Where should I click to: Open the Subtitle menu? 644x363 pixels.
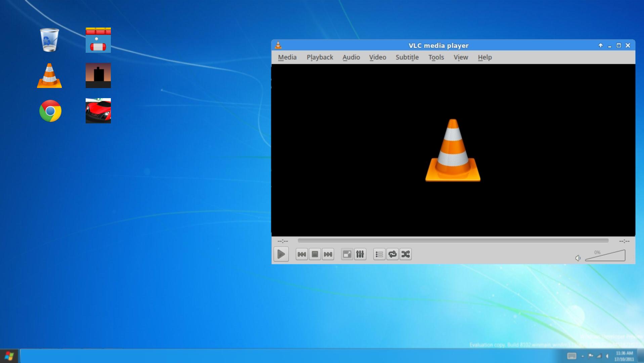tap(407, 57)
